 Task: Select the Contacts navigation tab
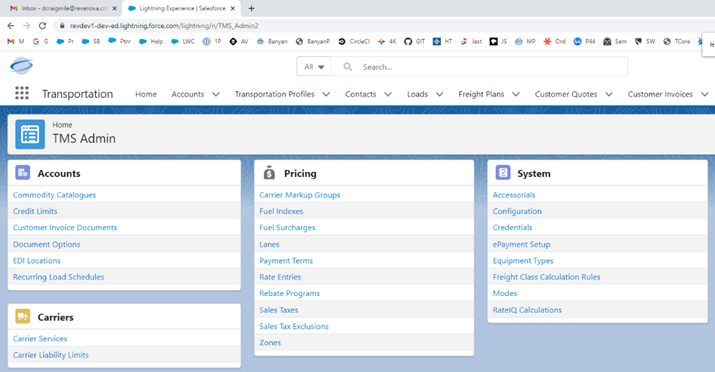point(361,94)
